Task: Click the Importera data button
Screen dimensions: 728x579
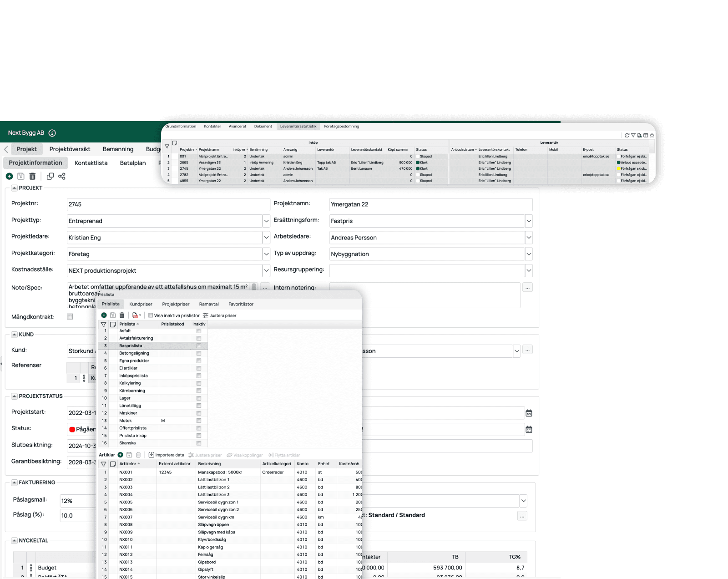Action: (167, 455)
